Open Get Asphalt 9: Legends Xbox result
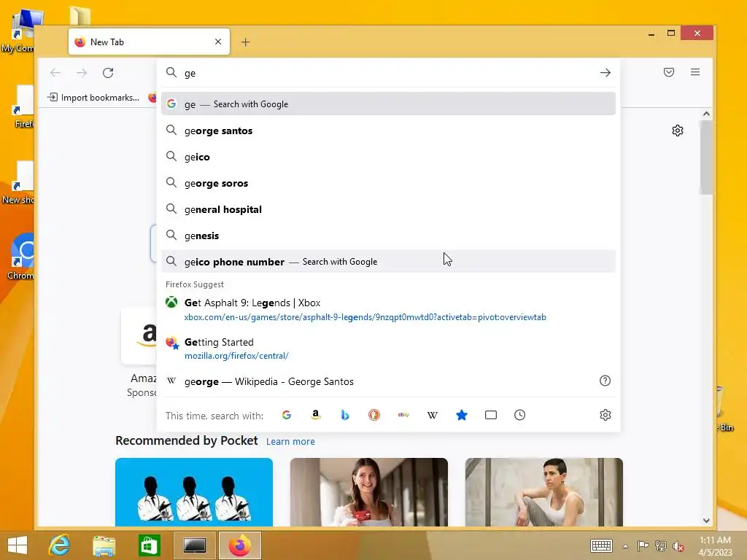Viewport: 747px width, 560px height. [388, 309]
